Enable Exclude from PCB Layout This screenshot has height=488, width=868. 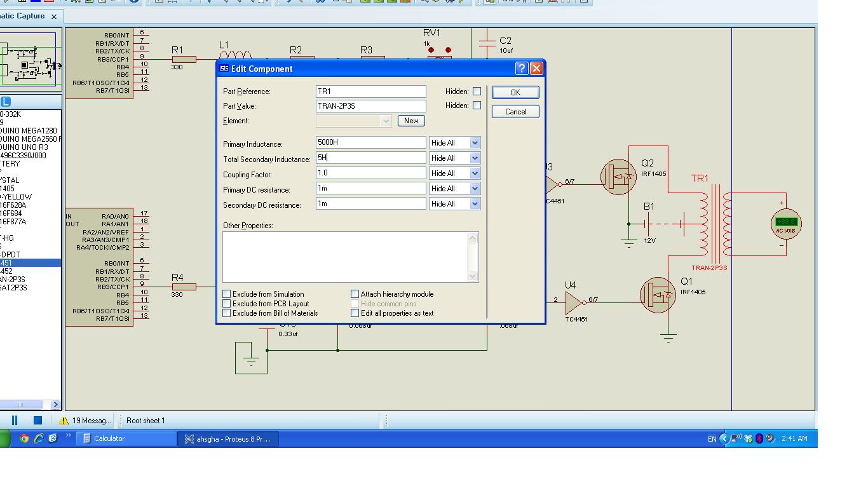click(226, 304)
